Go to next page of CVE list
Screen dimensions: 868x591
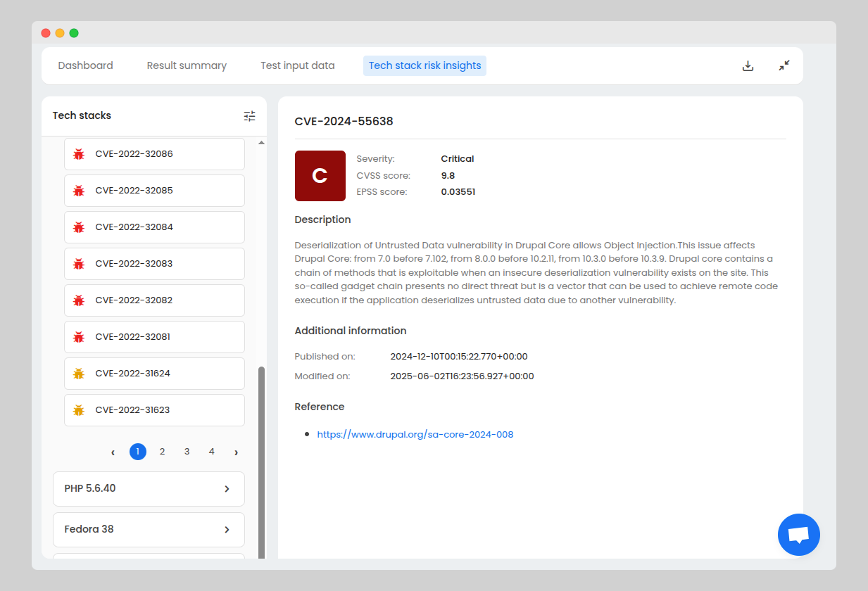pyautogui.click(x=236, y=452)
